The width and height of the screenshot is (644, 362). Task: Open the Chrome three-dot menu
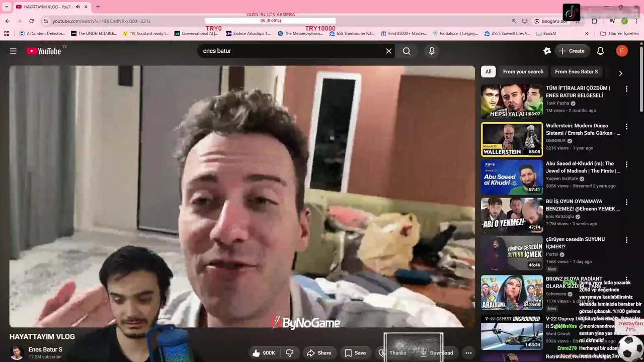point(636,21)
